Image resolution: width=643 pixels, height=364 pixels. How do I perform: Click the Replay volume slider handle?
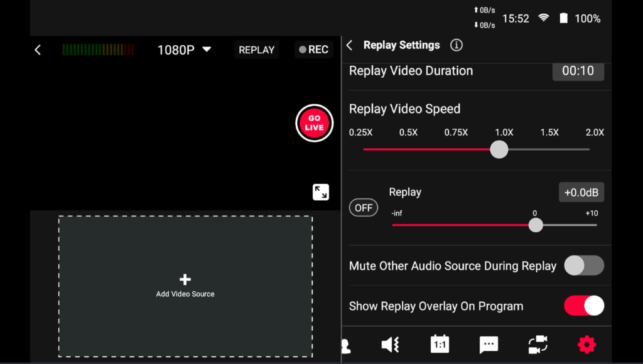point(536,225)
